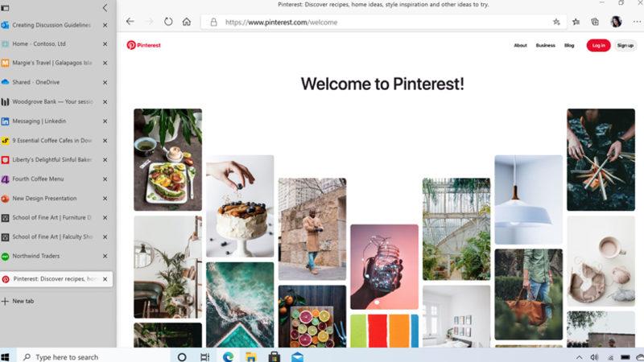The height and width of the screenshot is (362, 644).
Task: Open the user profile avatar
Action: (616, 22)
